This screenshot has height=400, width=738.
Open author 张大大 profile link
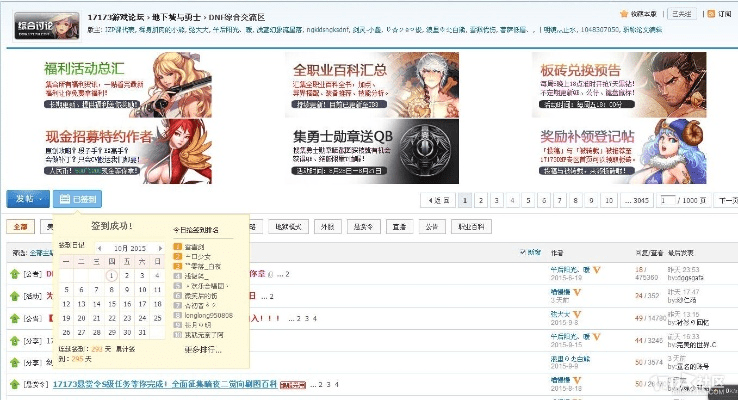tap(560, 314)
